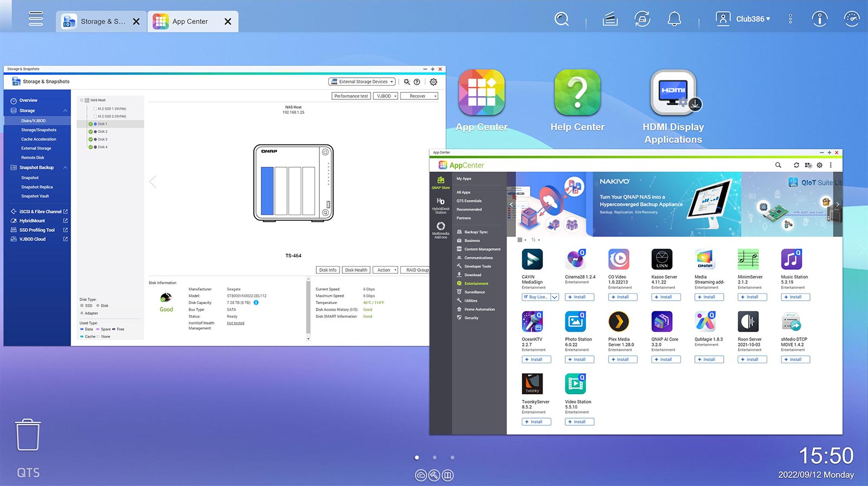The width and height of the screenshot is (868, 486).
Task: Click the App Center refresh icon
Action: (796, 165)
